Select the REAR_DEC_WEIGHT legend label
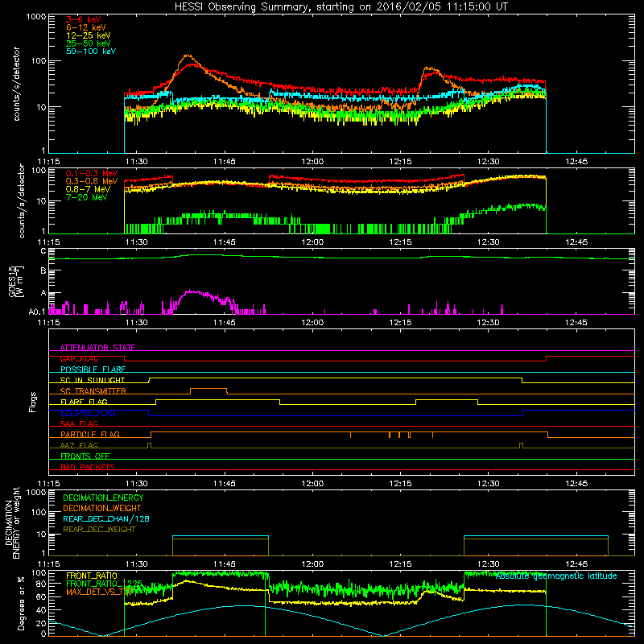 point(99,530)
